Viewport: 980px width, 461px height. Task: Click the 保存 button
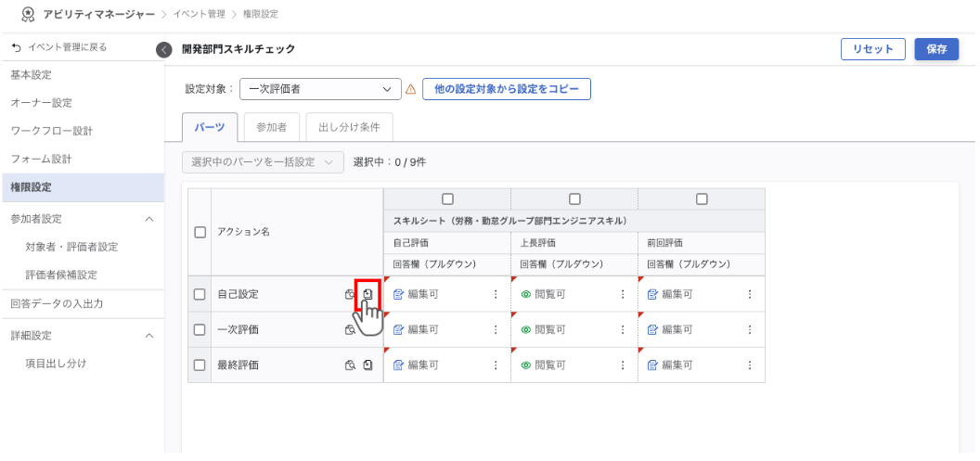[937, 49]
